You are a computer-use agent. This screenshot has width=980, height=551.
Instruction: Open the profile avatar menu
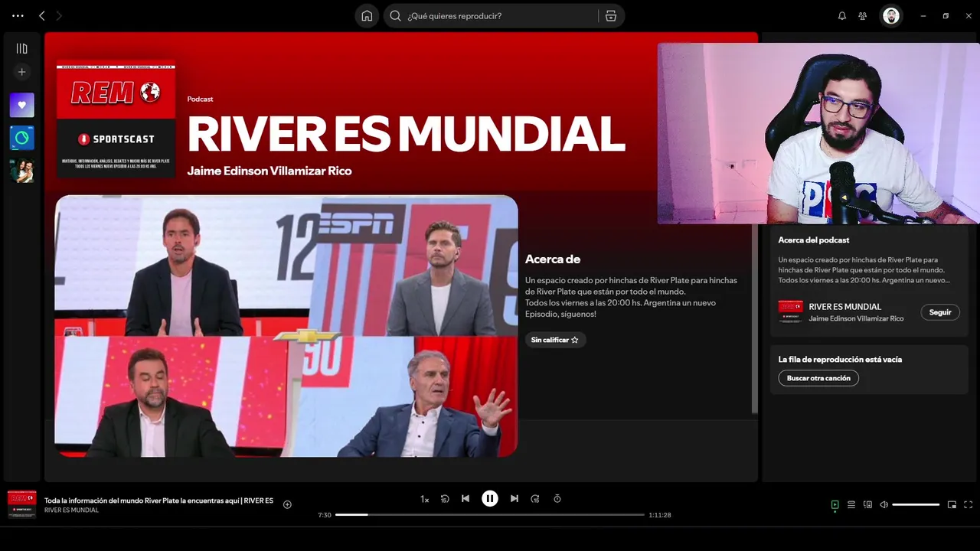pos(890,15)
